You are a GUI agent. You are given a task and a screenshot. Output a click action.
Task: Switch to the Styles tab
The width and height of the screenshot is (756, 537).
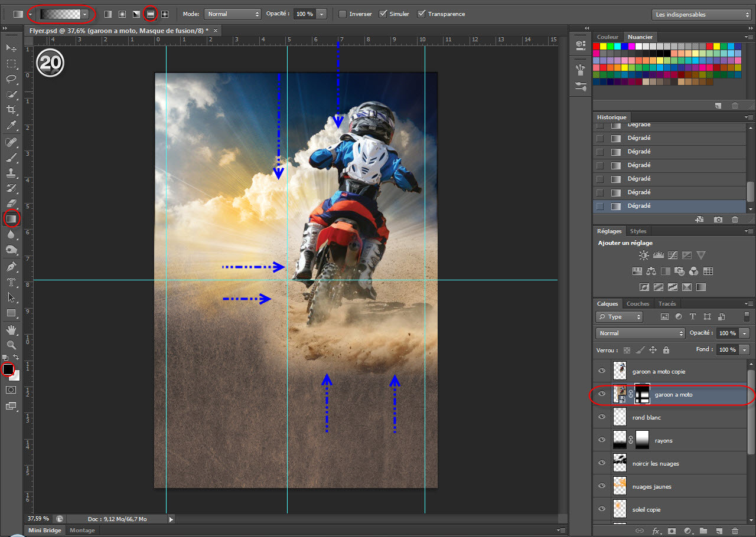pyautogui.click(x=638, y=231)
